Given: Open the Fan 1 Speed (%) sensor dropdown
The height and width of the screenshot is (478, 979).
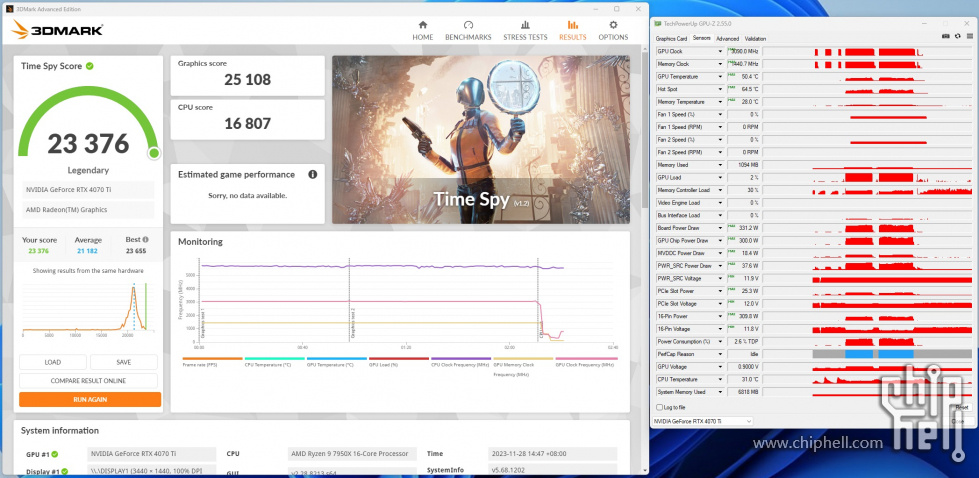Looking at the screenshot, I should [720, 114].
